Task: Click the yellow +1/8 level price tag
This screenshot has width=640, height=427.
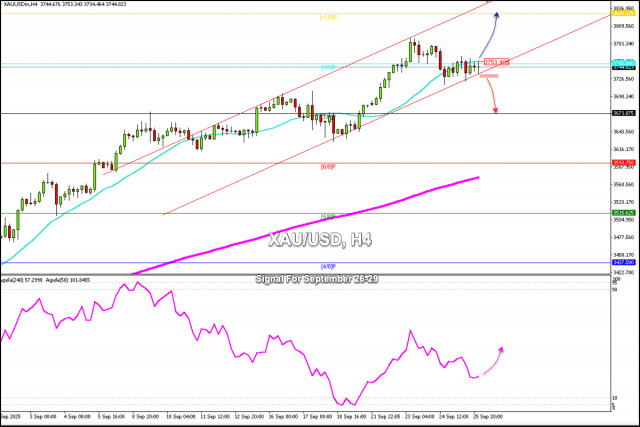Action: coord(623,13)
